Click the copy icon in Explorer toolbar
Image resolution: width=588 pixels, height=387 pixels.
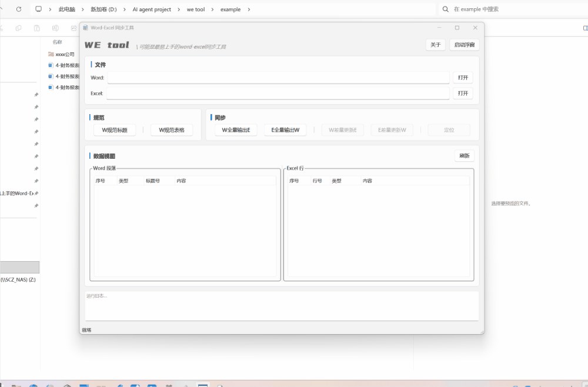pyautogui.click(x=18, y=28)
